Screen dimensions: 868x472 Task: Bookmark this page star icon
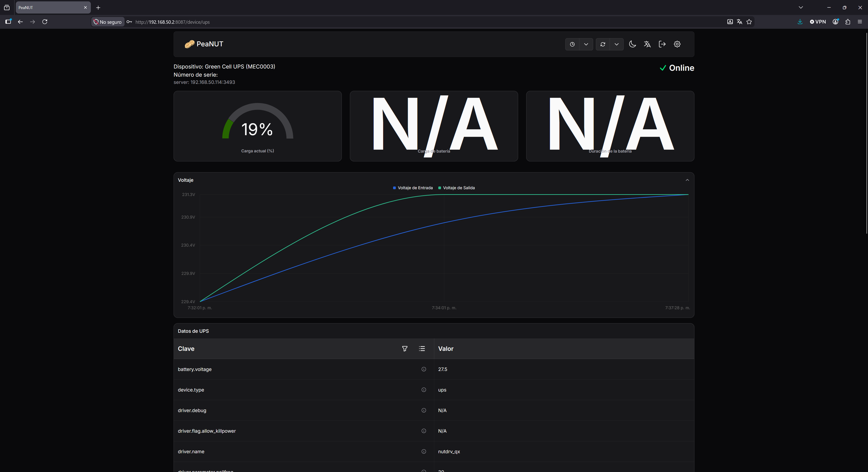click(x=749, y=22)
